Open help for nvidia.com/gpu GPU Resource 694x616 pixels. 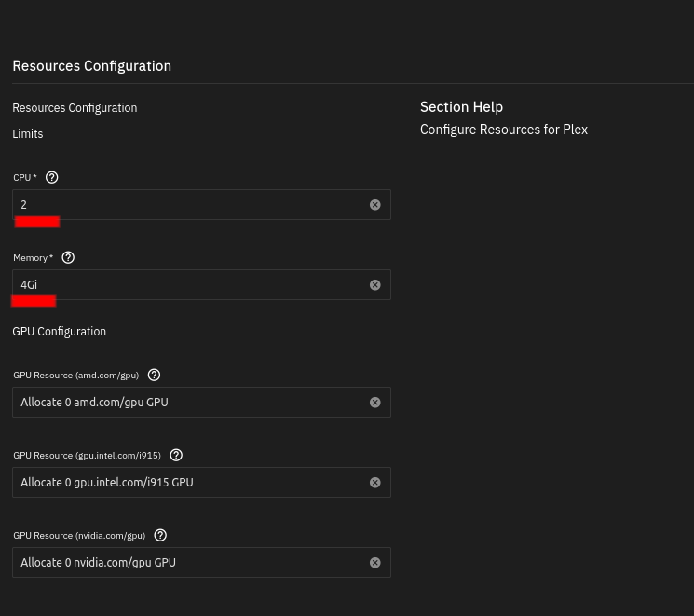coord(160,535)
